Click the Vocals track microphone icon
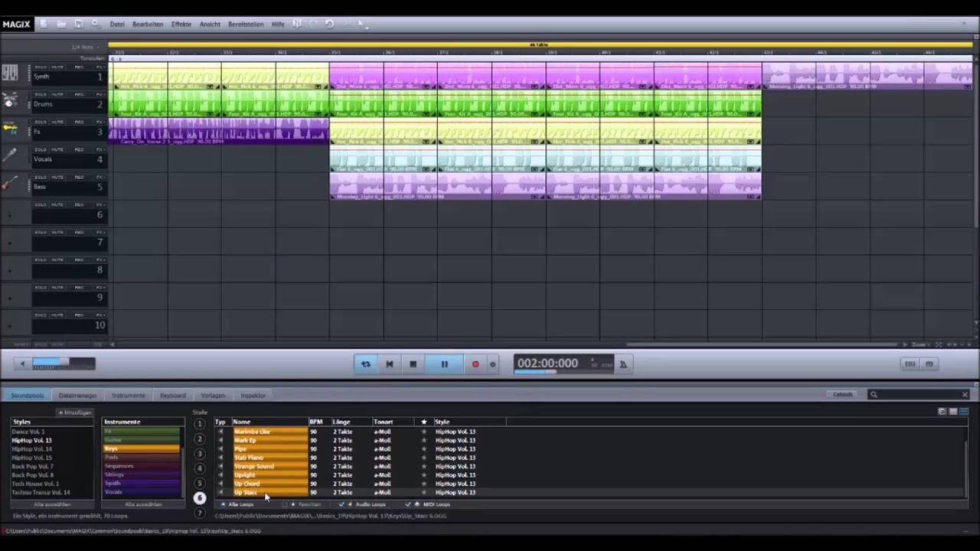980x551 pixels. click(x=10, y=156)
